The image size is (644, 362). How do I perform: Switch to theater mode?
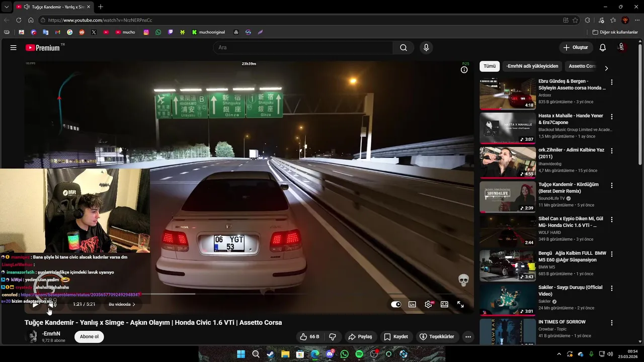tap(444, 304)
